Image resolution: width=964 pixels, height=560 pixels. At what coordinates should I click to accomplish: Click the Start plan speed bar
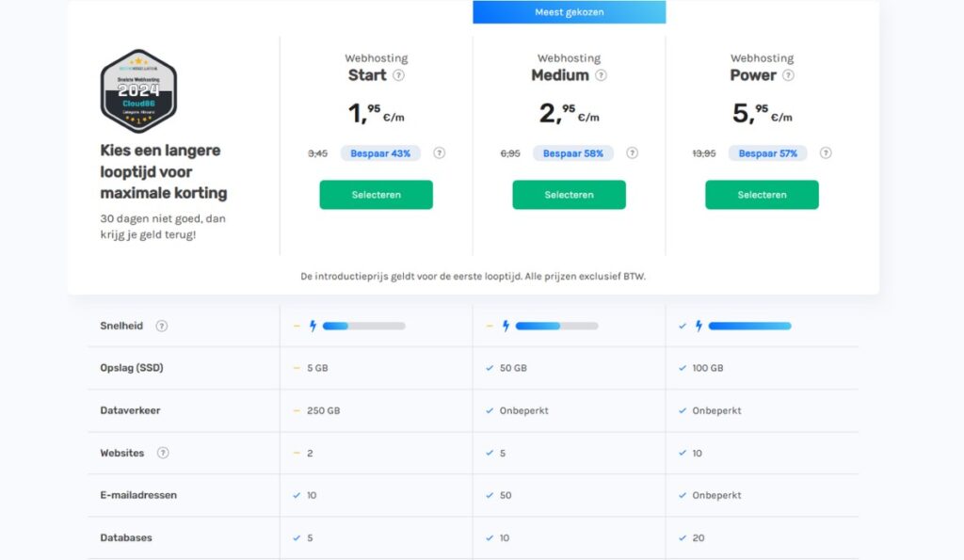coord(363,326)
